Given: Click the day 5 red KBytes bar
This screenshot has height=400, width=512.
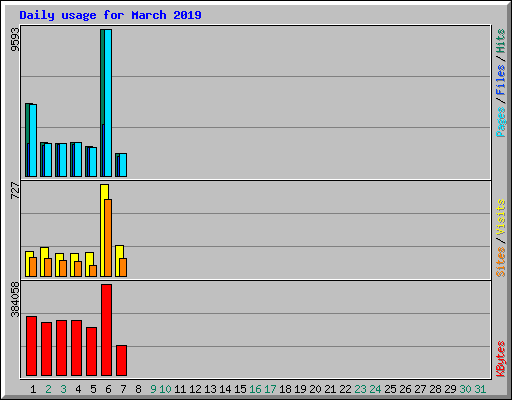Looking at the screenshot, I should [91, 352].
